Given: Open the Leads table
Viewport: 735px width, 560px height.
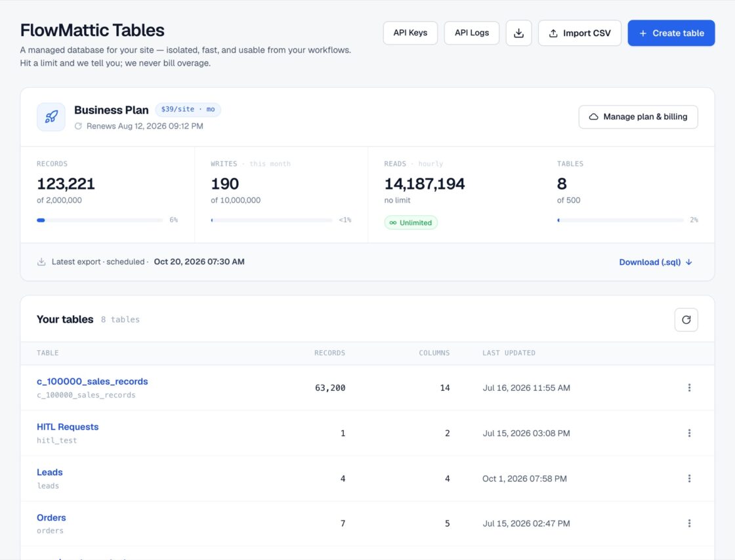Looking at the screenshot, I should click(x=50, y=472).
